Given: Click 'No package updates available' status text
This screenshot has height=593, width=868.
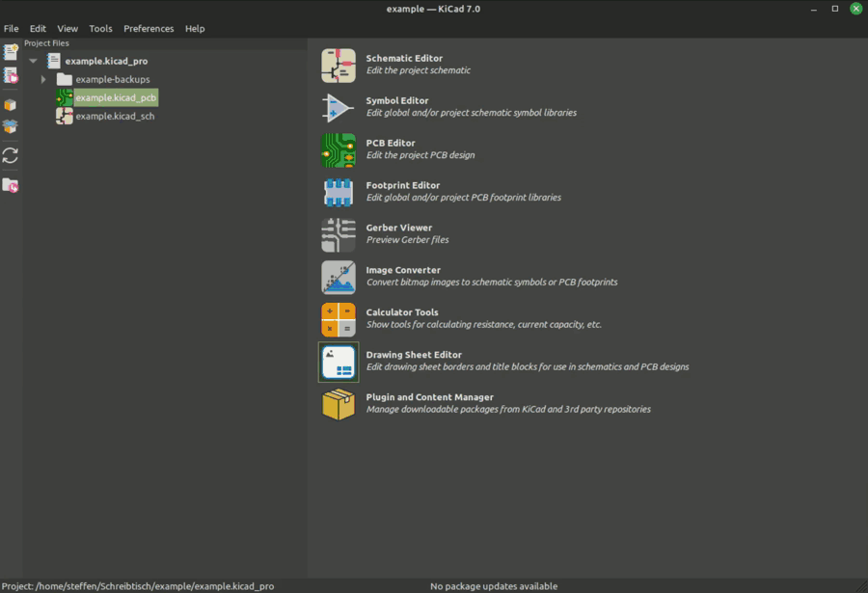Looking at the screenshot, I should pyautogui.click(x=494, y=586).
